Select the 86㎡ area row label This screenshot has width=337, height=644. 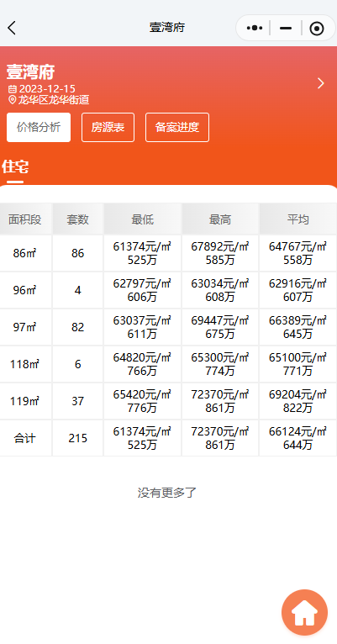tap(25, 253)
